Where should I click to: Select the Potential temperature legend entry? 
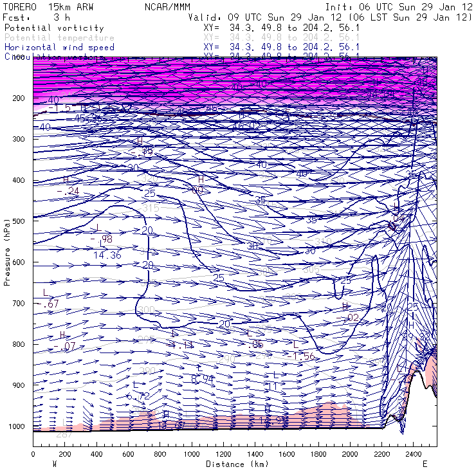[59, 38]
